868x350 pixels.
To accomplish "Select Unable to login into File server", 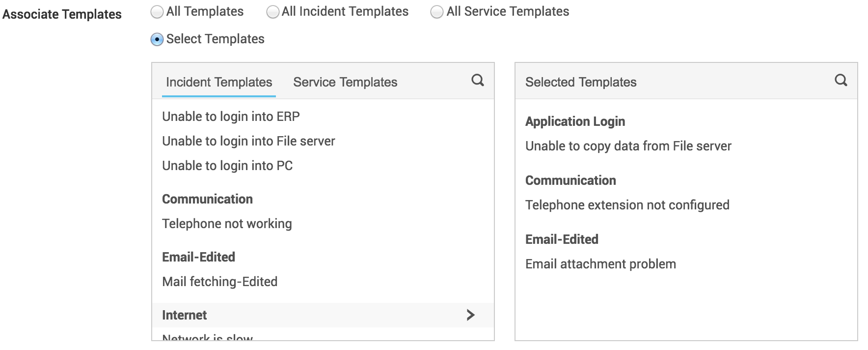I will click(x=248, y=141).
